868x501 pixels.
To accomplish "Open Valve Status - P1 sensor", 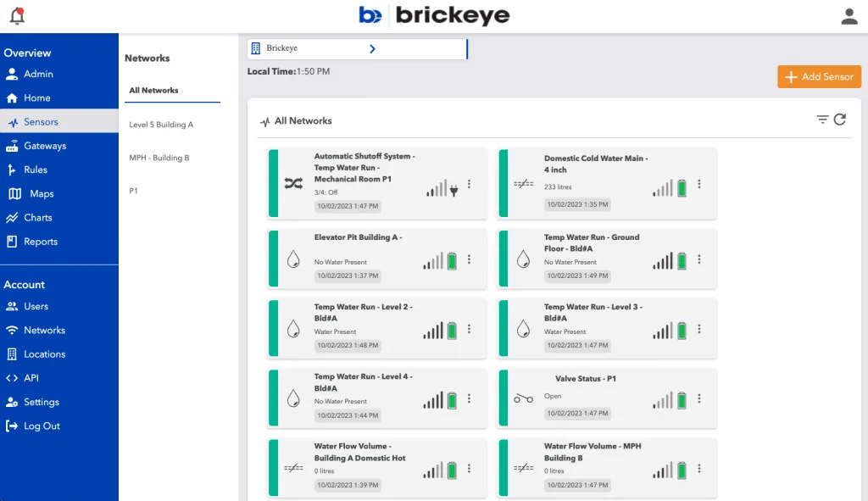I will [607, 398].
